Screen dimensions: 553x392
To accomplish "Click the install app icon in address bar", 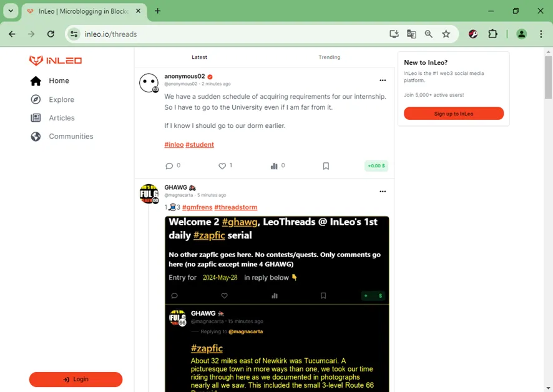I will tap(394, 34).
